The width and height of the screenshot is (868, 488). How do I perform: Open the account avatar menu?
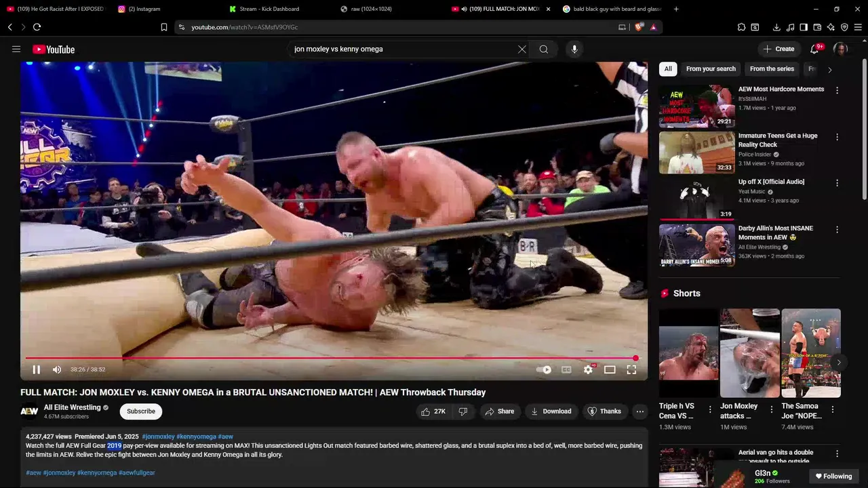840,49
